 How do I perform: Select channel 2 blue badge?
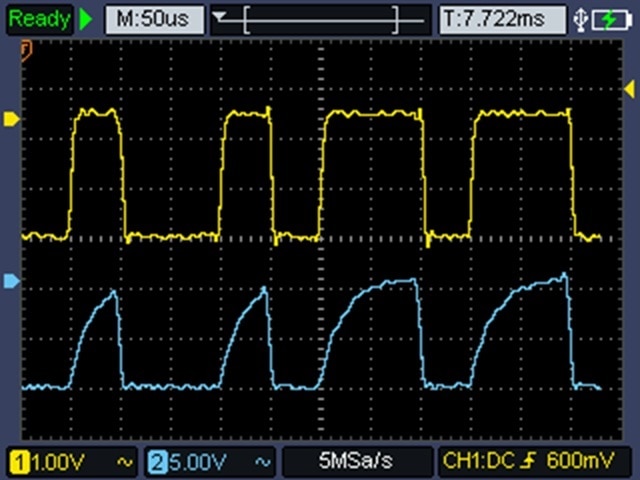(158, 462)
